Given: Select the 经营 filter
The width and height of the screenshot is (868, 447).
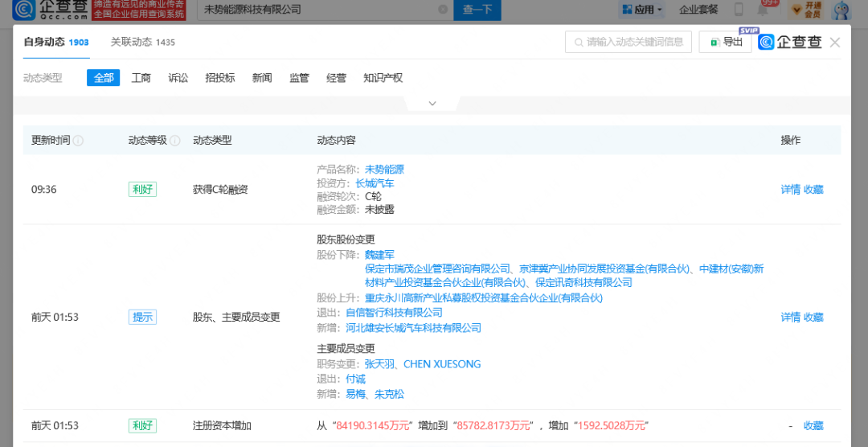Looking at the screenshot, I should pos(336,77).
